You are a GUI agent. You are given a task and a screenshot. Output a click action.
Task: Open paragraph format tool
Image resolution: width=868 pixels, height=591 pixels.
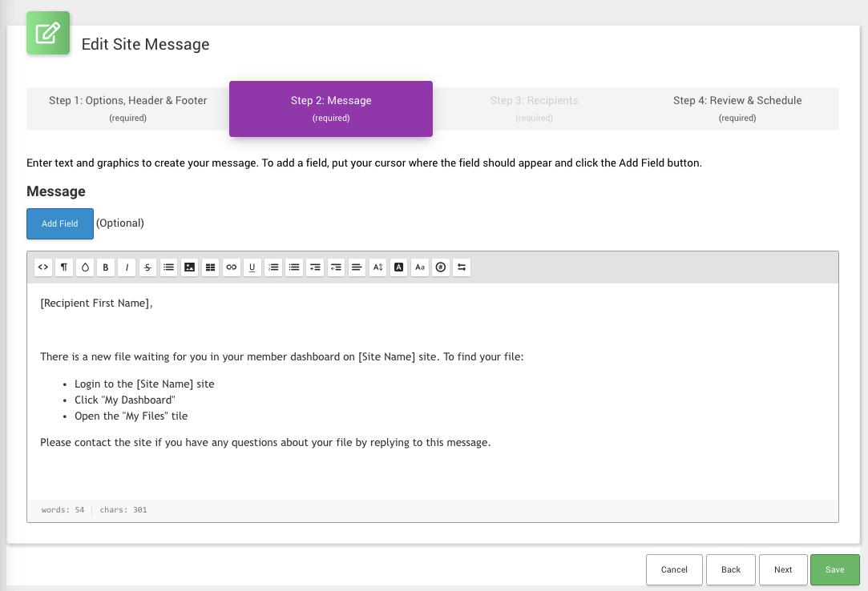pos(64,267)
